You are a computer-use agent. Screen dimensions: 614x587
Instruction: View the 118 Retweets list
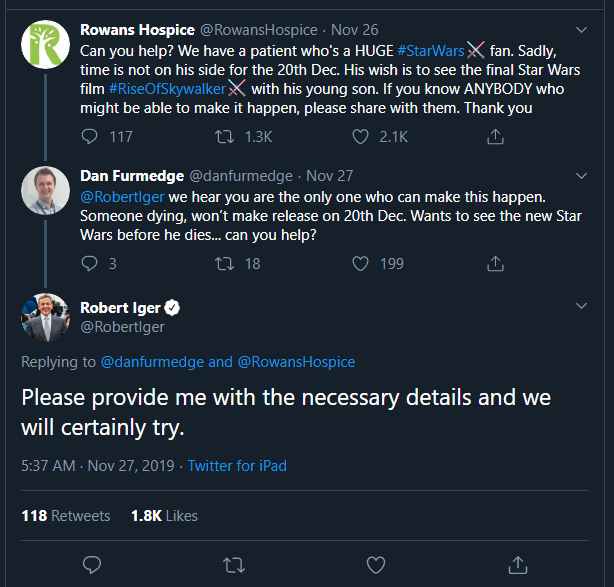(x=66, y=516)
